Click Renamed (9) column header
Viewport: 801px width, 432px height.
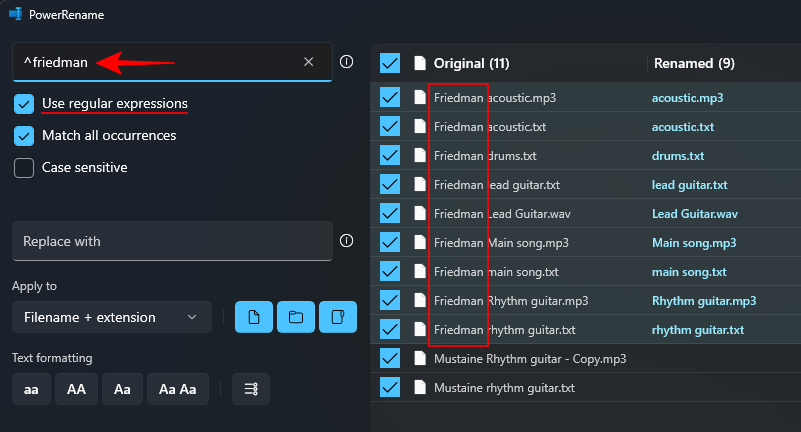tap(694, 63)
